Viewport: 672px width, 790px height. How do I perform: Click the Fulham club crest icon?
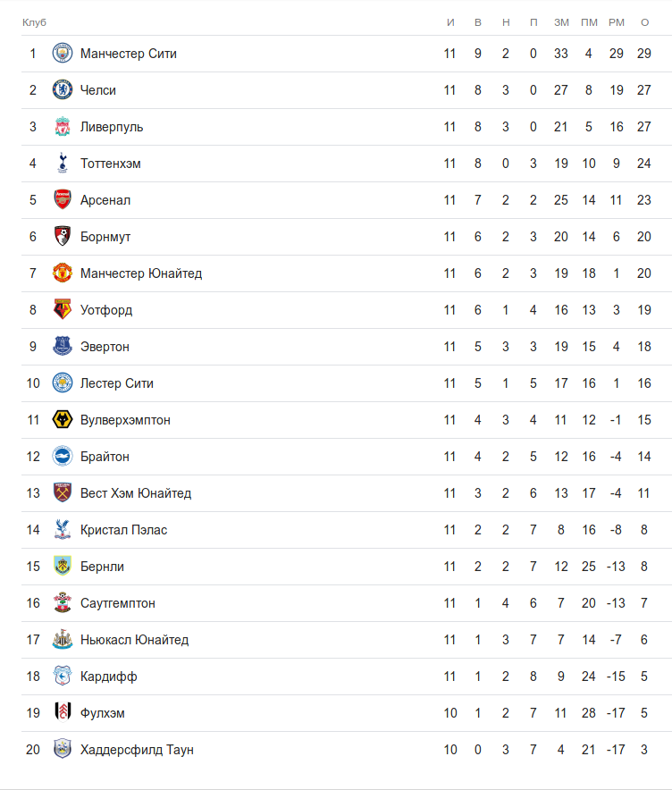[x=62, y=713]
